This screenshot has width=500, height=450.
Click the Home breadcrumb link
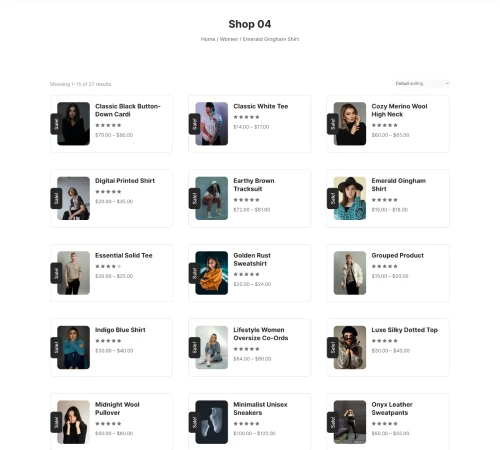click(x=208, y=39)
